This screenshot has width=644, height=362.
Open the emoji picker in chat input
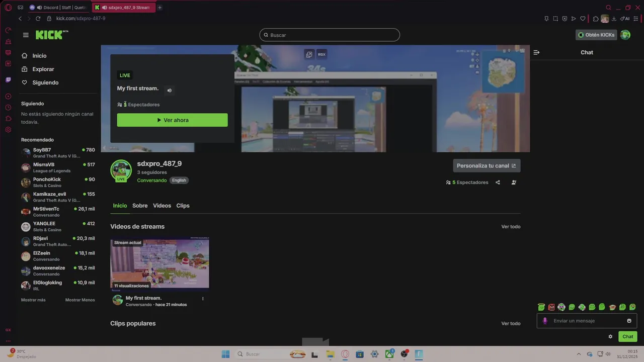click(629, 321)
